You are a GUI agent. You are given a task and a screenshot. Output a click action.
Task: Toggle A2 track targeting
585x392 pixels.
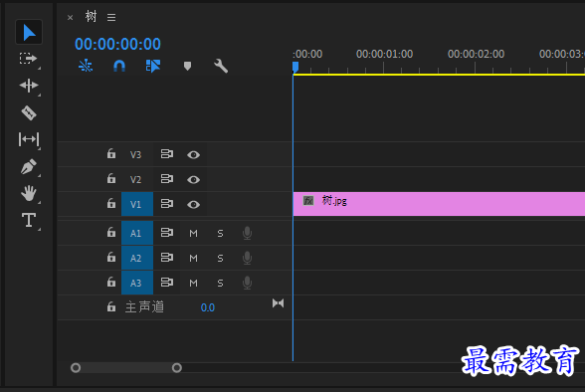click(x=137, y=258)
